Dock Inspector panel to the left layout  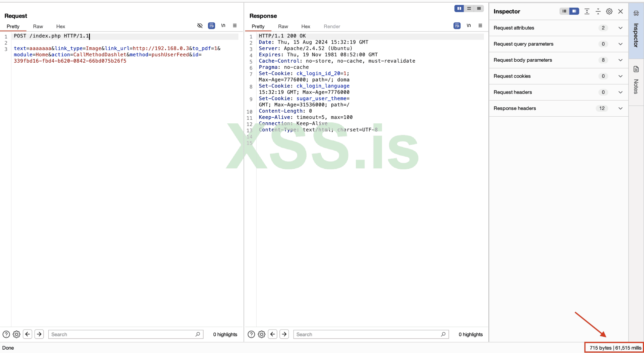pyautogui.click(x=564, y=11)
